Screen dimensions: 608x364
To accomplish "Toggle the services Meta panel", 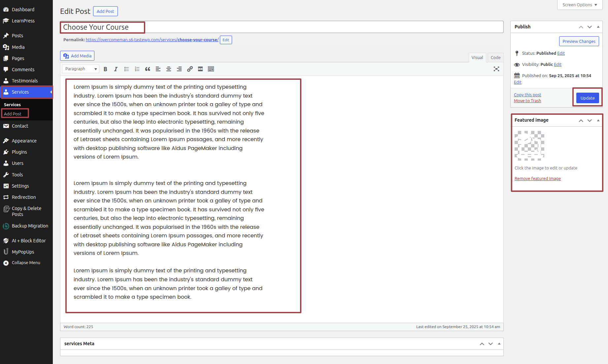I will click(499, 344).
